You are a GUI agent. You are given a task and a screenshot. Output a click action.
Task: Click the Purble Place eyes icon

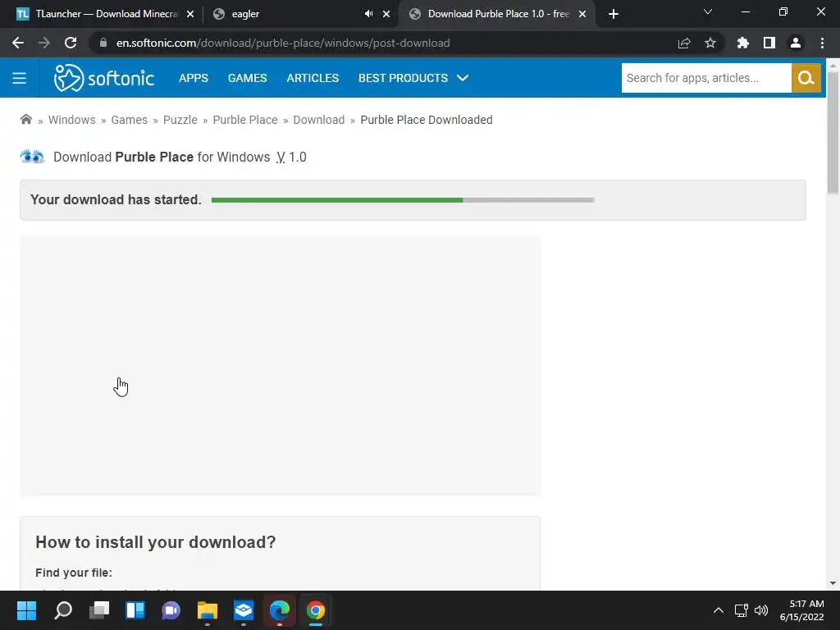coord(32,157)
